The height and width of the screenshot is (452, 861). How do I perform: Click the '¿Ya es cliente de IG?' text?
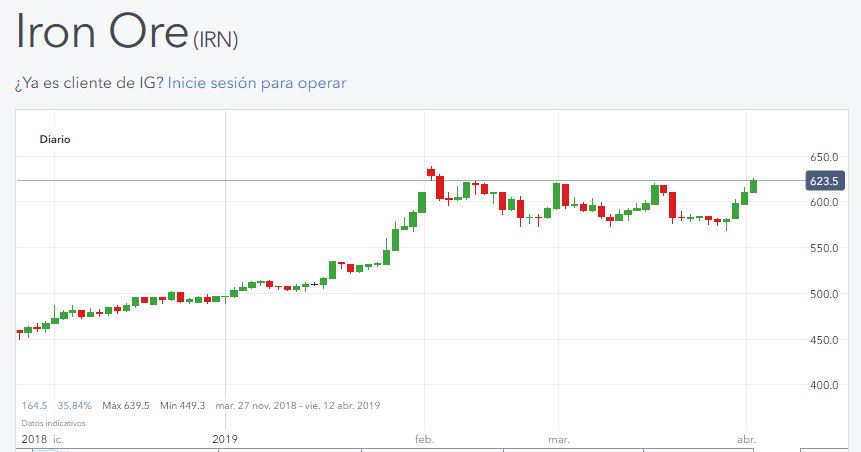[x=89, y=83]
